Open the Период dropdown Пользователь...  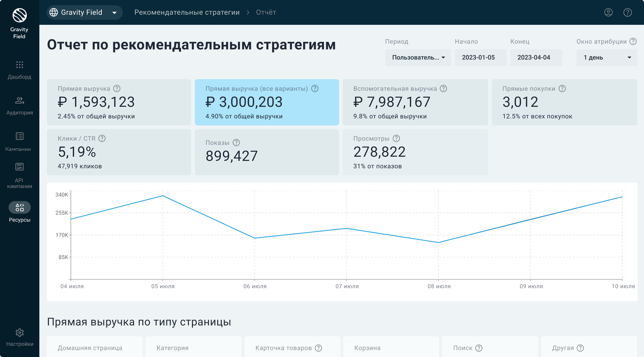click(418, 58)
